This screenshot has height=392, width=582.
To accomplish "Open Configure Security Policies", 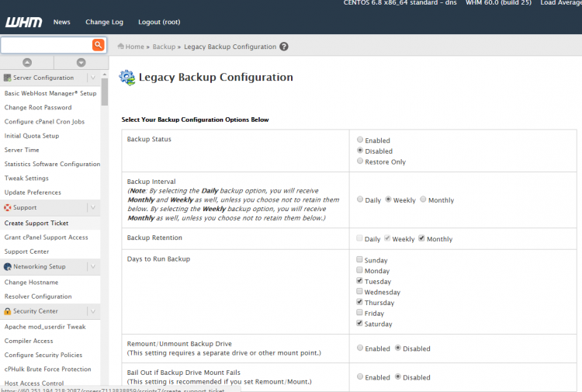I will pyautogui.click(x=43, y=355).
